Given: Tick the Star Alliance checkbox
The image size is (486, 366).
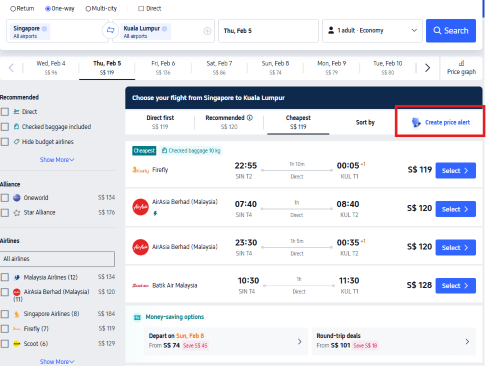Looking at the screenshot, I should (x=5, y=213).
